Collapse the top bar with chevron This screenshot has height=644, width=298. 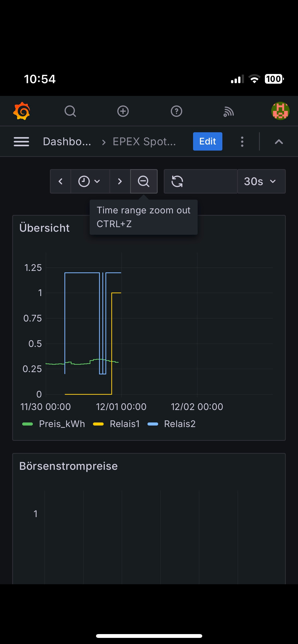tap(279, 142)
